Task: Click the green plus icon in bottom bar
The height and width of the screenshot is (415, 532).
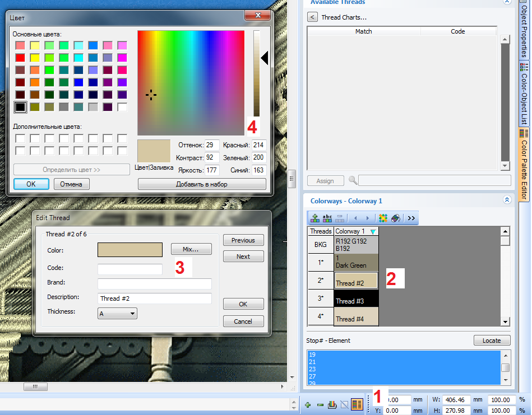Action: 308,405
